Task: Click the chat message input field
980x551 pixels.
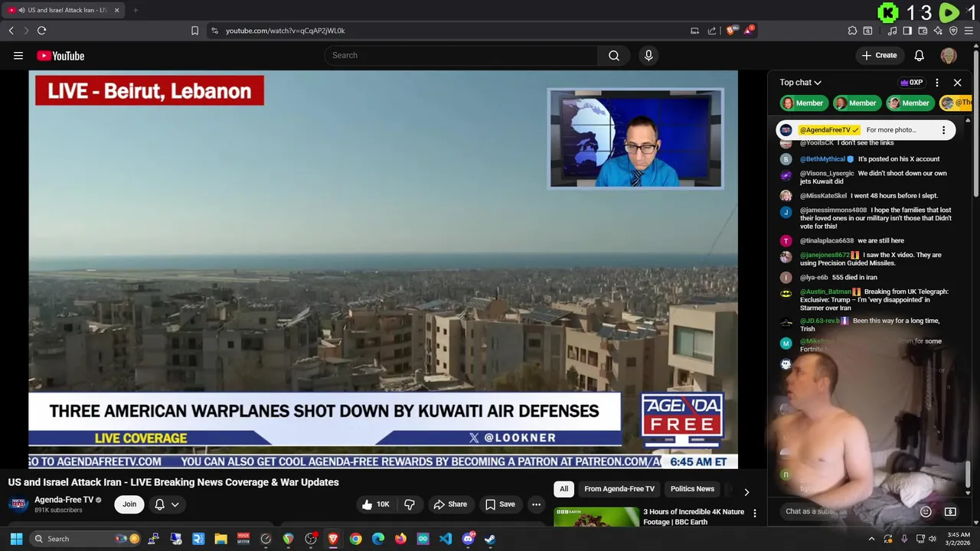Action: (846, 511)
